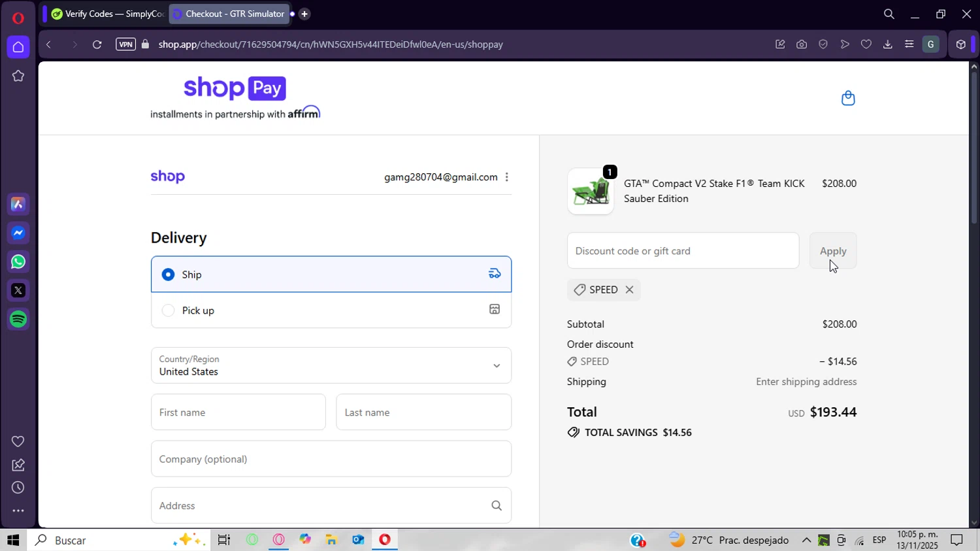The width and height of the screenshot is (980, 551).
Task: Open File Explorer from the taskbar
Action: 331,540
